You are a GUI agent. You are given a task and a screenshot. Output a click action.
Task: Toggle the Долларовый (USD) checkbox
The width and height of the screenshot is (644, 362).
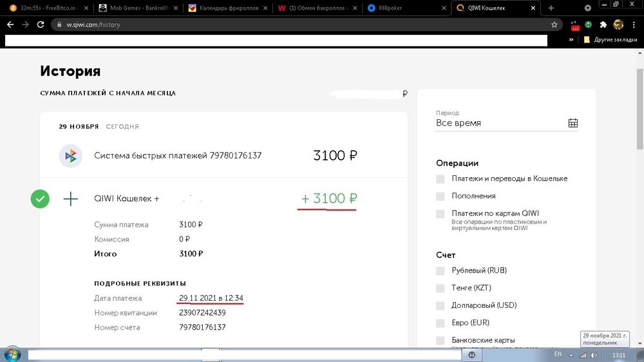click(440, 305)
